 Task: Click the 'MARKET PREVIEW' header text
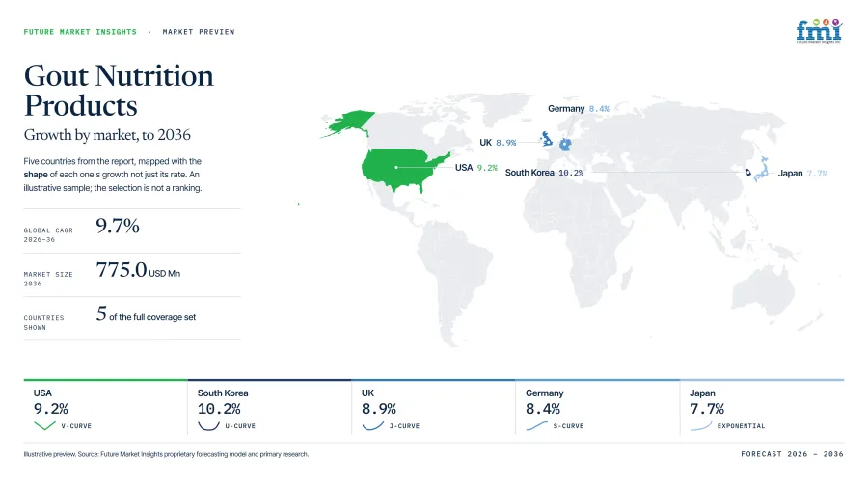pos(198,32)
